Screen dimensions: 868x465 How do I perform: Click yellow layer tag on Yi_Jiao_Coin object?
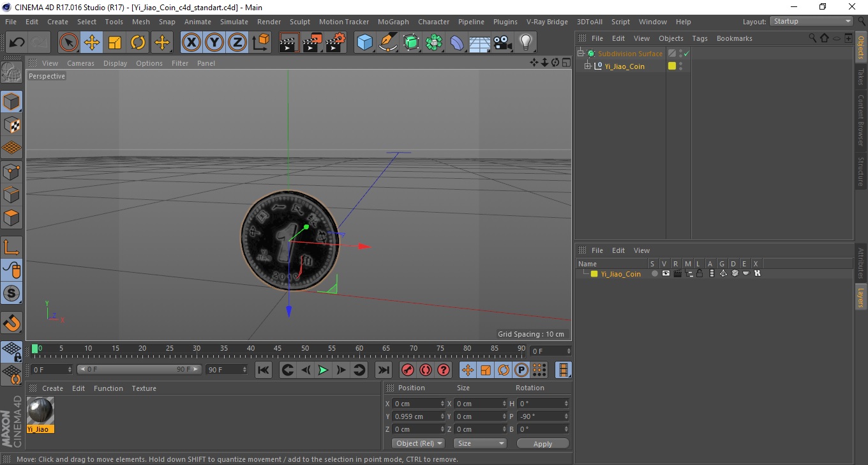[672, 66]
